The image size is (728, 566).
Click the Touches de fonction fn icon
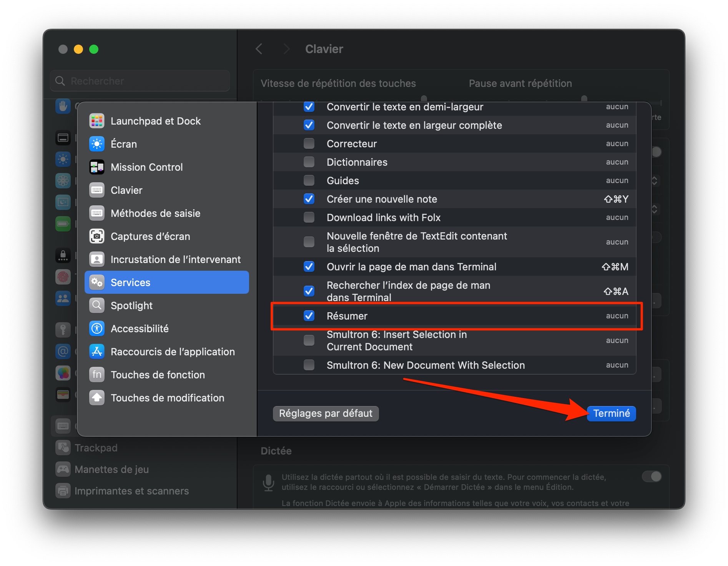pyautogui.click(x=97, y=375)
